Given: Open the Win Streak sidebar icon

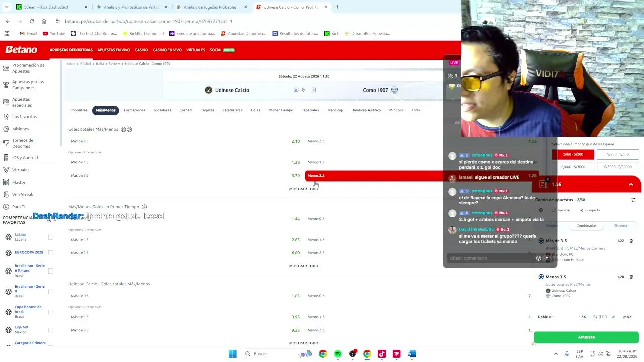Looking at the screenshot, I should [x=6, y=194].
